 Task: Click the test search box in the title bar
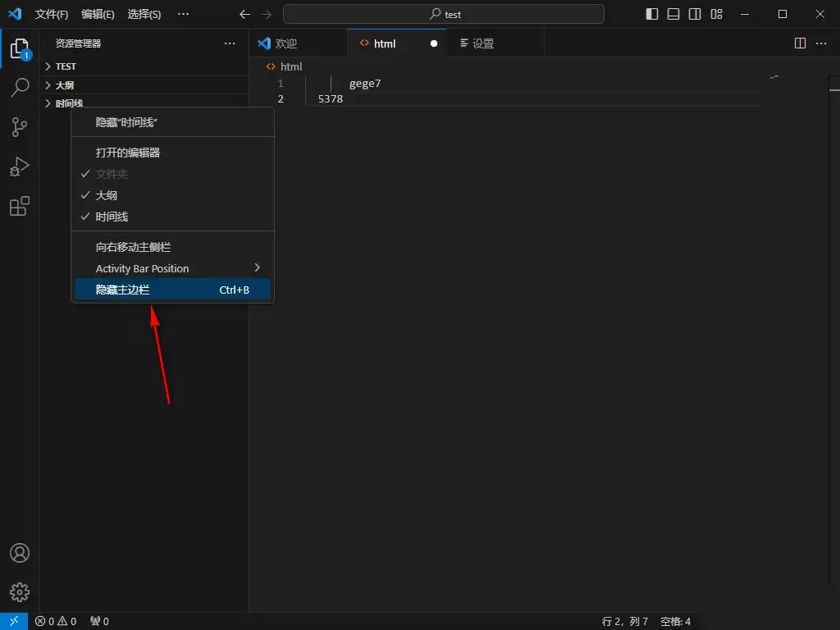coord(443,14)
